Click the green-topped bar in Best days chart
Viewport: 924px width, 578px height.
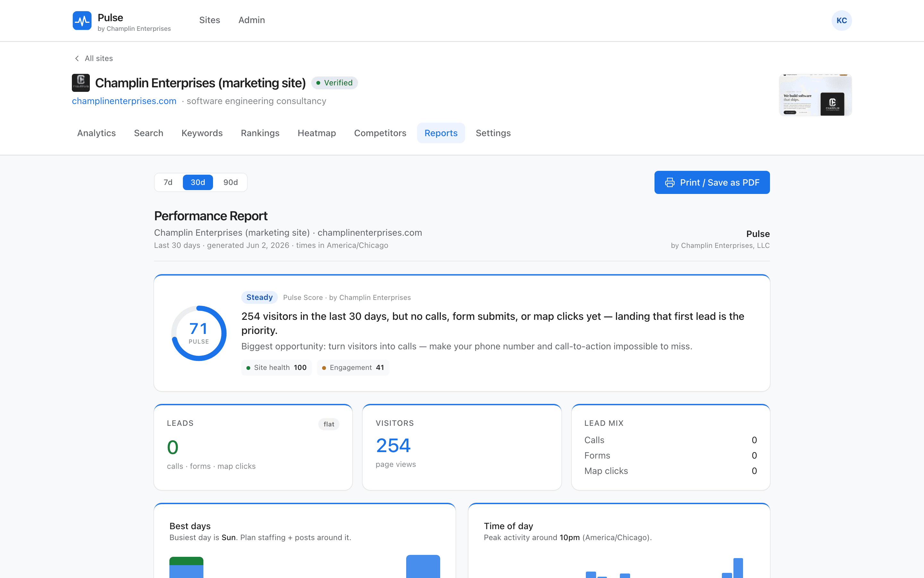[x=186, y=567]
